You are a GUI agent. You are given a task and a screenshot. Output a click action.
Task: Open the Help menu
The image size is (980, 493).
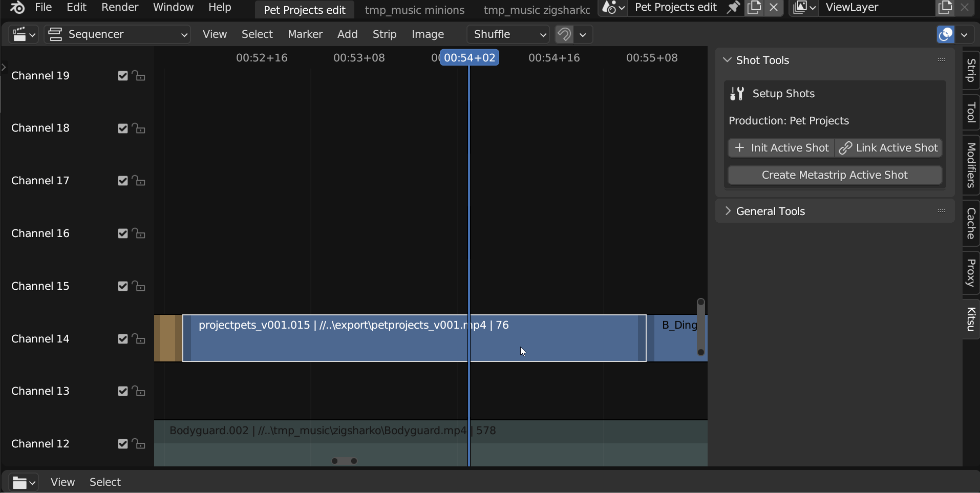(x=220, y=7)
